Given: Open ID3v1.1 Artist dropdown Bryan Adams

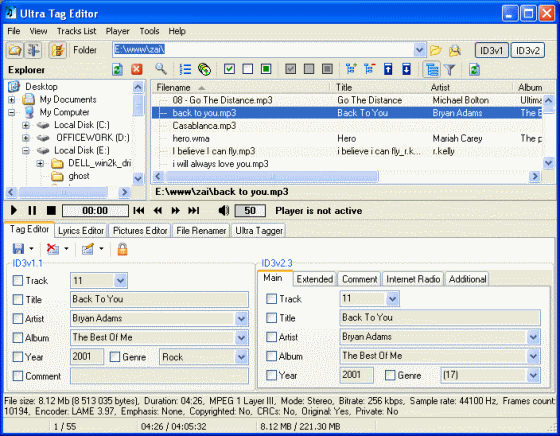Looking at the screenshot, I should pos(241,319).
